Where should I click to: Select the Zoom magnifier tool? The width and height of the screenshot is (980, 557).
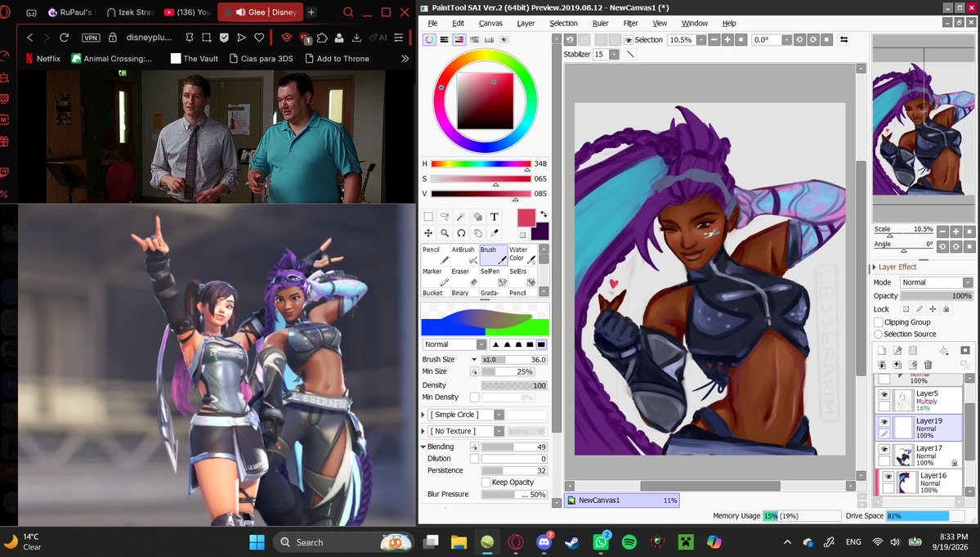point(445,233)
